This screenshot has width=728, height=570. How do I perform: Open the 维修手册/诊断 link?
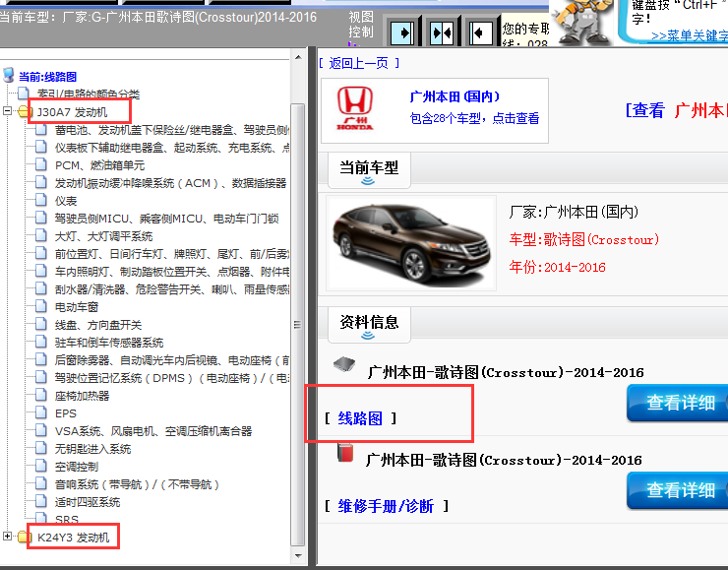point(386,506)
